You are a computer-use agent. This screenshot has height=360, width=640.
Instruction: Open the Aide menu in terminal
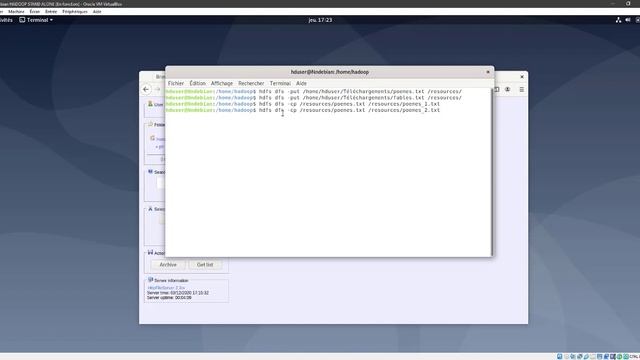tap(301, 83)
